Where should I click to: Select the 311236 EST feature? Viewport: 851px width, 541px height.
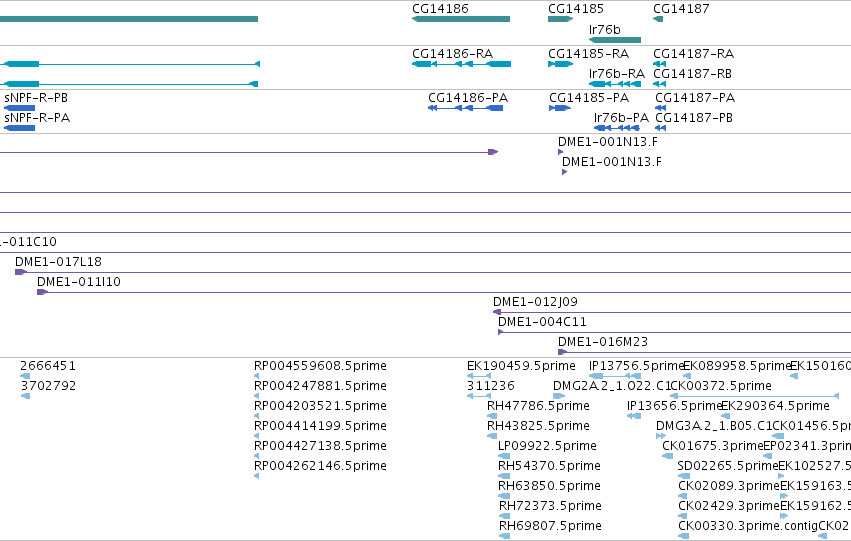click(479, 396)
